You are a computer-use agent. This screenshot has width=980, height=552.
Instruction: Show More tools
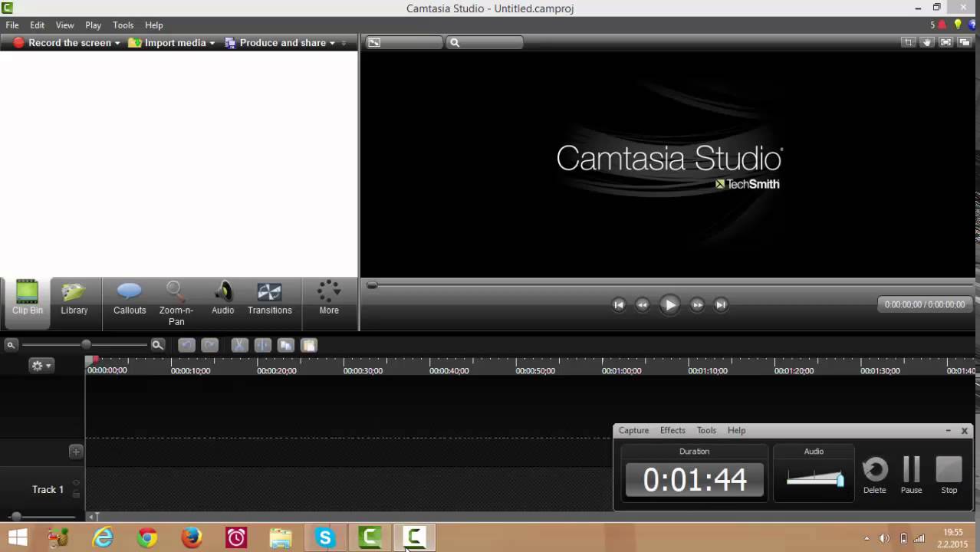point(329,299)
